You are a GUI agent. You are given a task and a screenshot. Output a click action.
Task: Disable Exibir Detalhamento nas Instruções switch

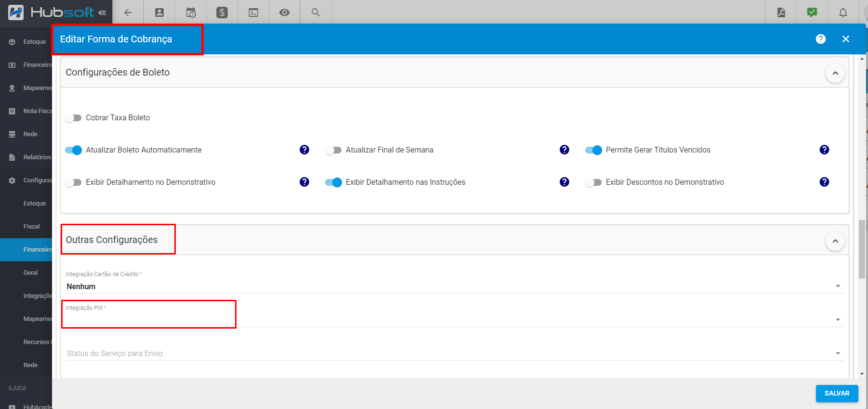(x=333, y=182)
